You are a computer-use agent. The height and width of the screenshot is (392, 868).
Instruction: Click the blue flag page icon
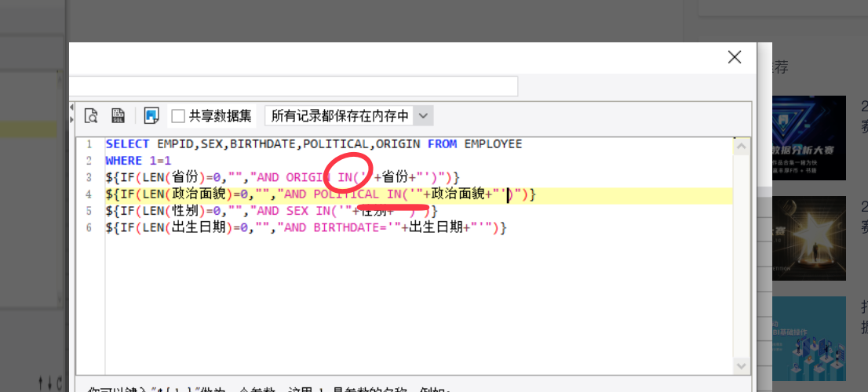coord(151,115)
